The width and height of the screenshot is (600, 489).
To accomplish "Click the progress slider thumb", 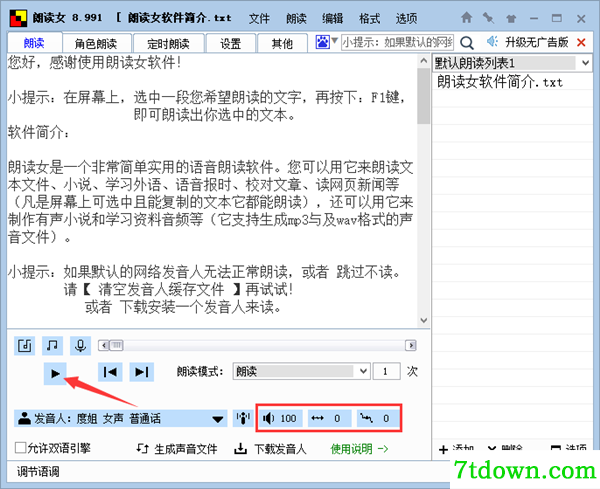I will pyautogui.click(x=116, y=346).
